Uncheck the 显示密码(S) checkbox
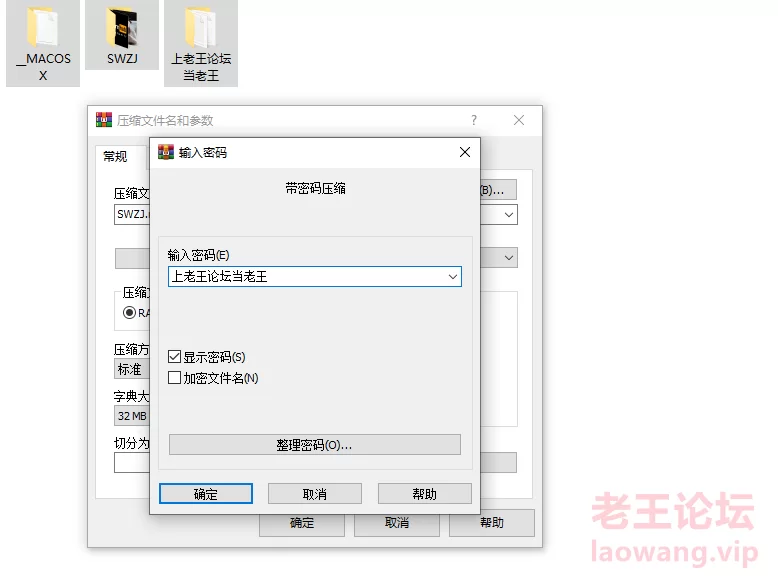Image resolution: width=778 pixels, height=577 pixels. click(x=174, y=357)
